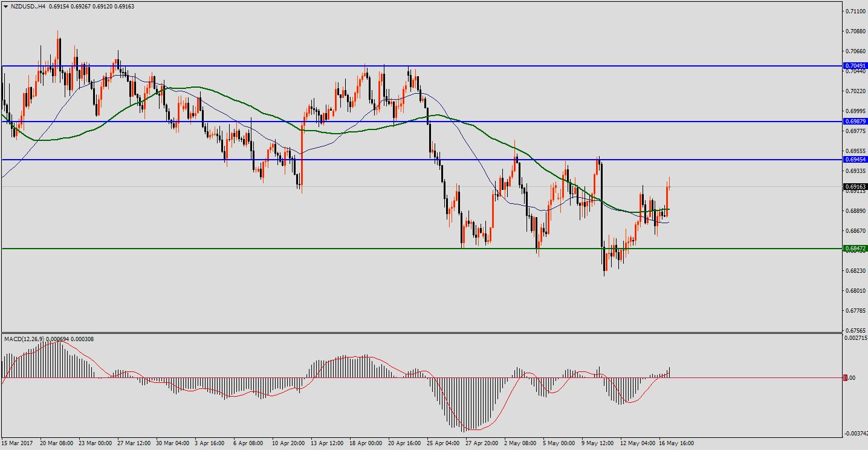Click the 0.67565 price at scale bottom

[x=855, y=330]
